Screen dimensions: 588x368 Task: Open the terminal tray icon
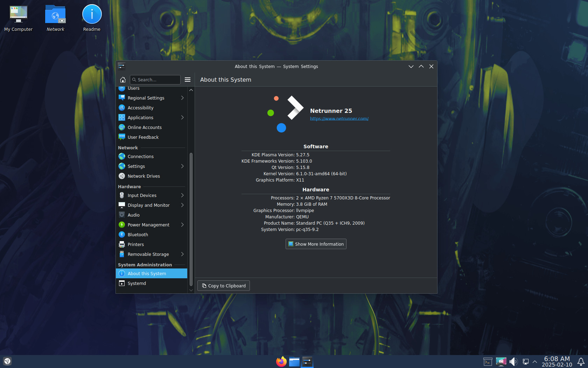[x=488, y=361]
